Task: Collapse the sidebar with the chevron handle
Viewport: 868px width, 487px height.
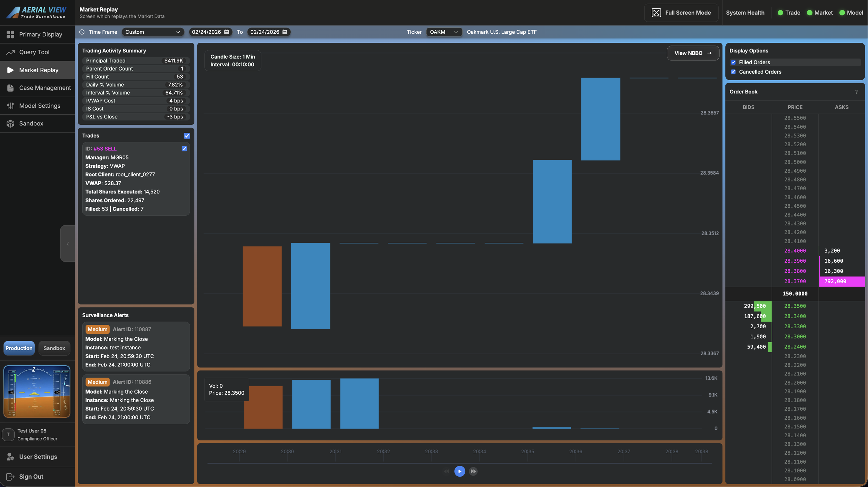Action: click(x=68, y=243)
